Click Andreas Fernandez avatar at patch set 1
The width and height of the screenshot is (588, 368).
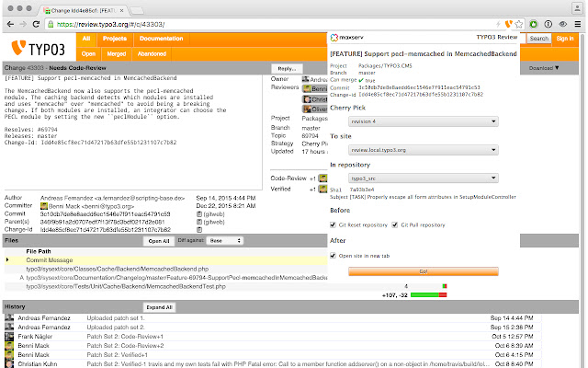9,317
